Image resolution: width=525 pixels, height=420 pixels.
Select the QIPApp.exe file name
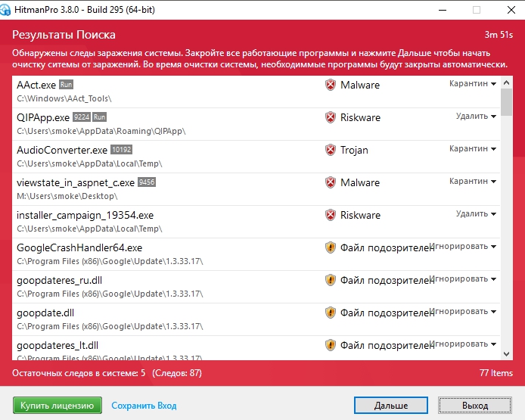tap(43, 117)
